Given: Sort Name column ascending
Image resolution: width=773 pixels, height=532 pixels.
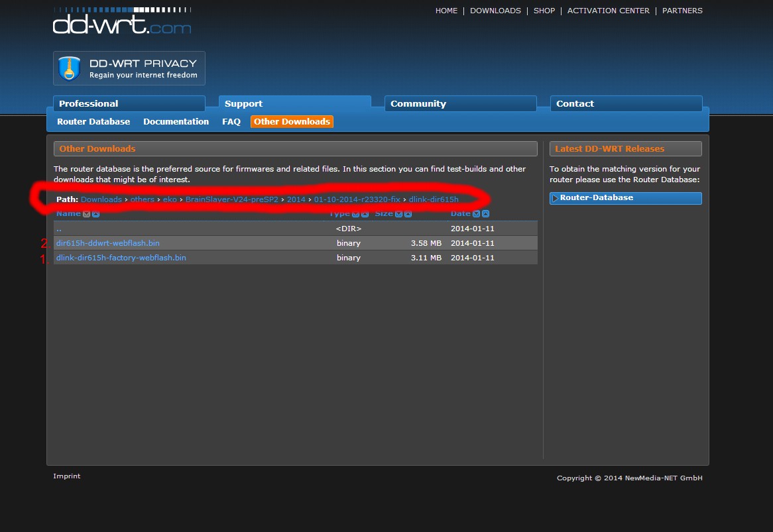Looking at the screenshot, I should pyautogui.click(x=95, y=214).
